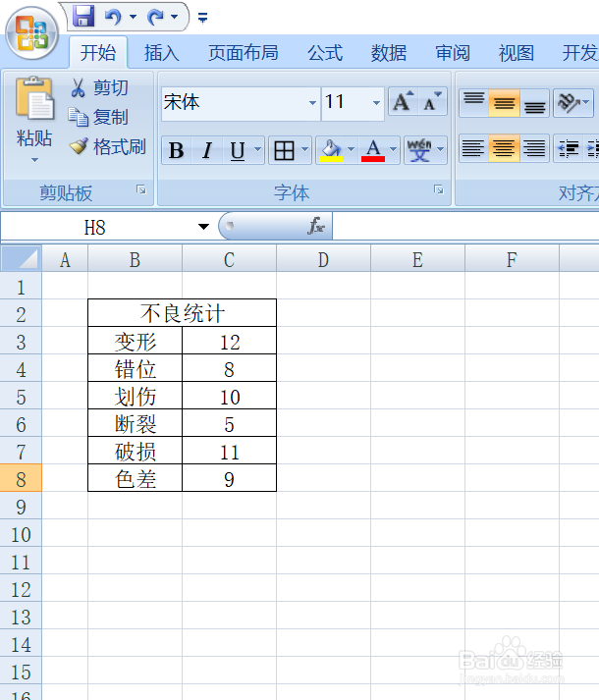Toggle middle vertical alignment
The image size is (599, 700).
coord(504,103)
